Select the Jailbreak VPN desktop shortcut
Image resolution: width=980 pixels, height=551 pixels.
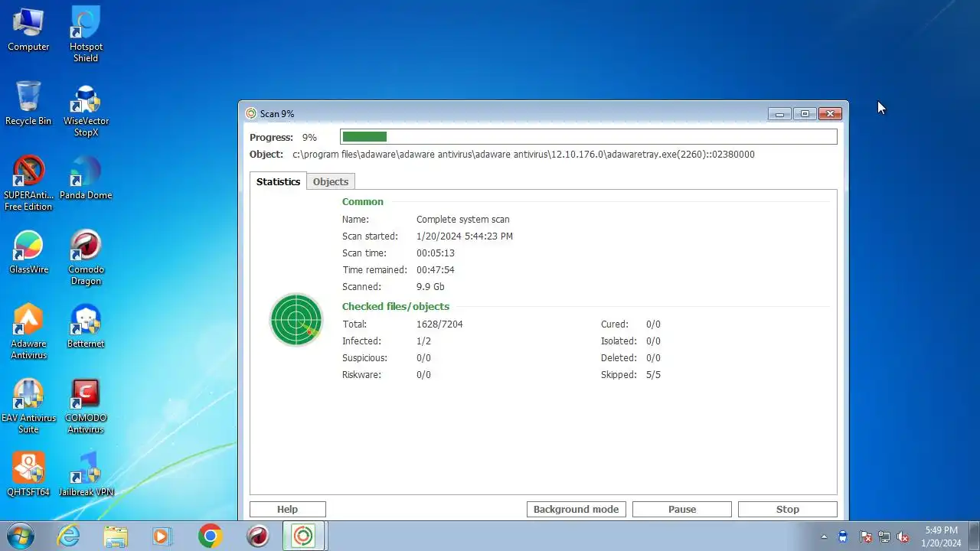tap(86, 475)
